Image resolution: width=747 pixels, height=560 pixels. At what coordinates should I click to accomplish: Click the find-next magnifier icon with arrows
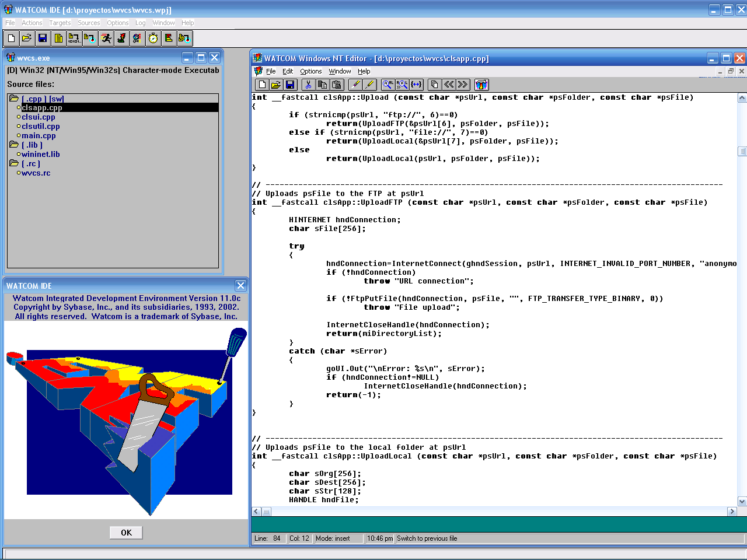(402, 85)
